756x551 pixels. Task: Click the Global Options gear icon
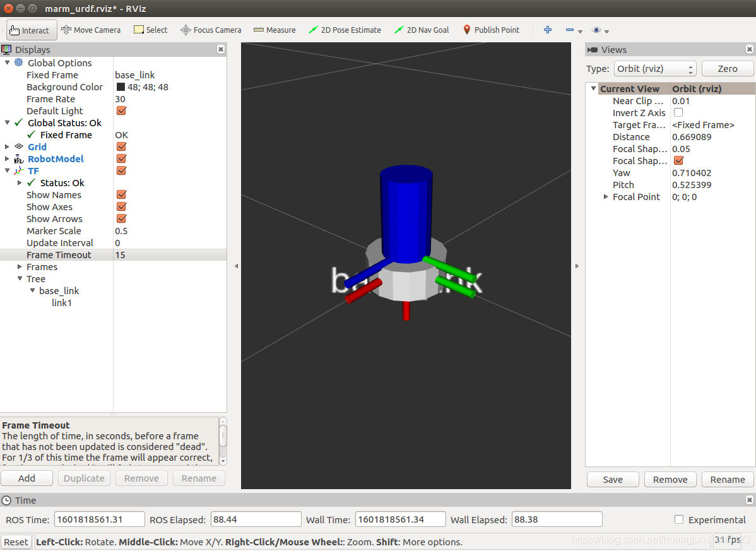point(19,62)
